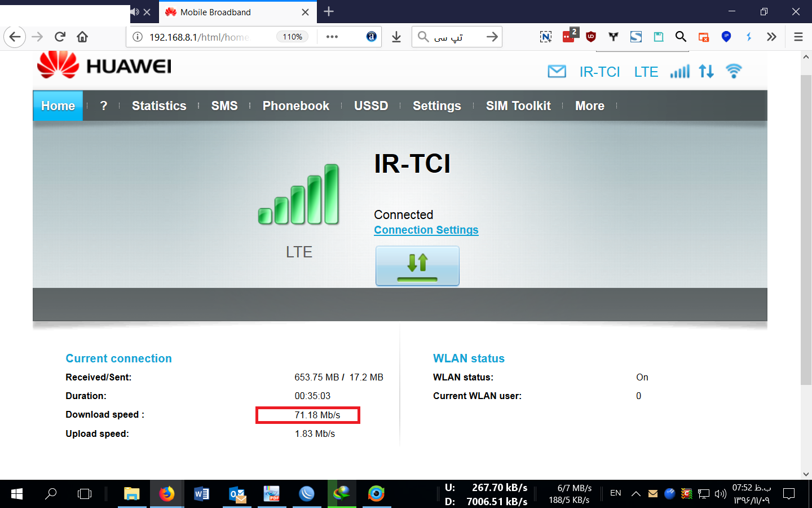Open Windows taskbar search

tap(51, 494)
